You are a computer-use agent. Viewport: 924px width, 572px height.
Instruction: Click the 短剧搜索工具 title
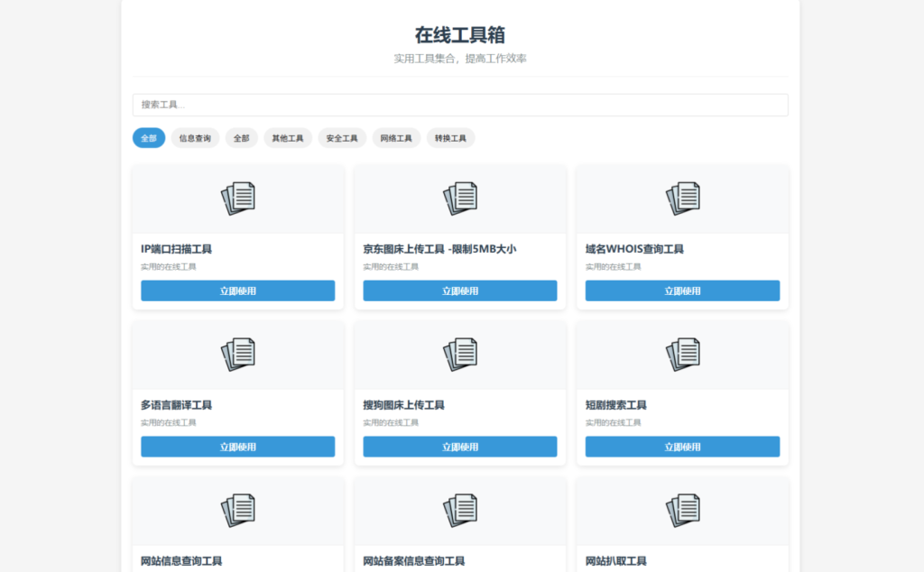click(615, 405)
